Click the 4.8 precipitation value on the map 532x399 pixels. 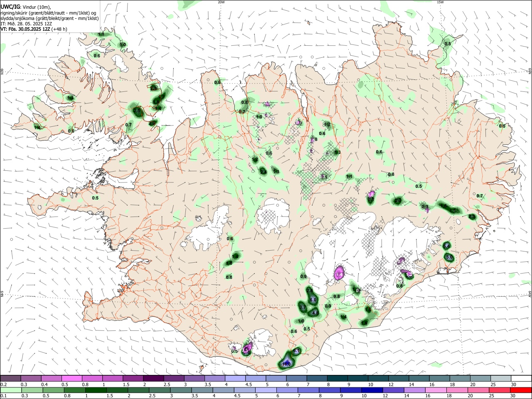[315, 313]
